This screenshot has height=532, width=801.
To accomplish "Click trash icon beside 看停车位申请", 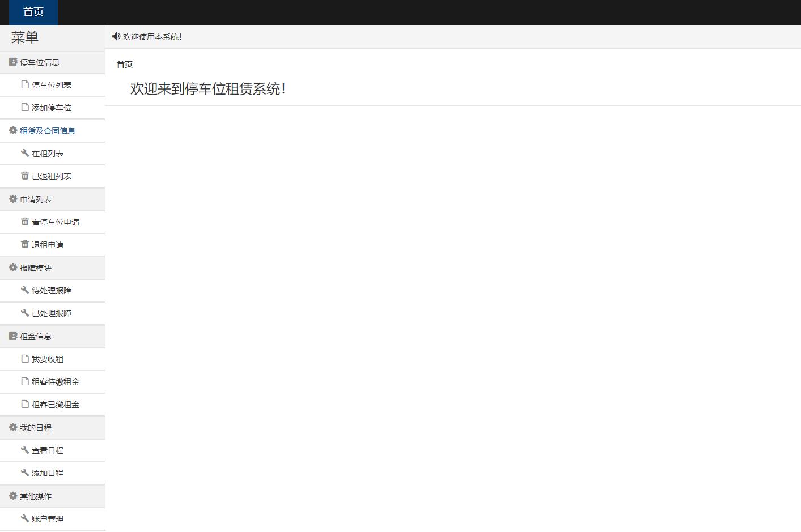I will [x=25, y=222].
